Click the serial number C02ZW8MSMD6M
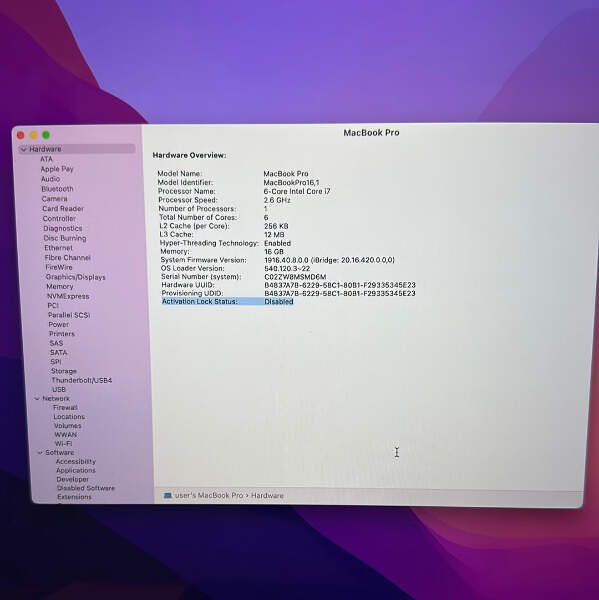This screenshot has height=600, width=599. [295, 277]
